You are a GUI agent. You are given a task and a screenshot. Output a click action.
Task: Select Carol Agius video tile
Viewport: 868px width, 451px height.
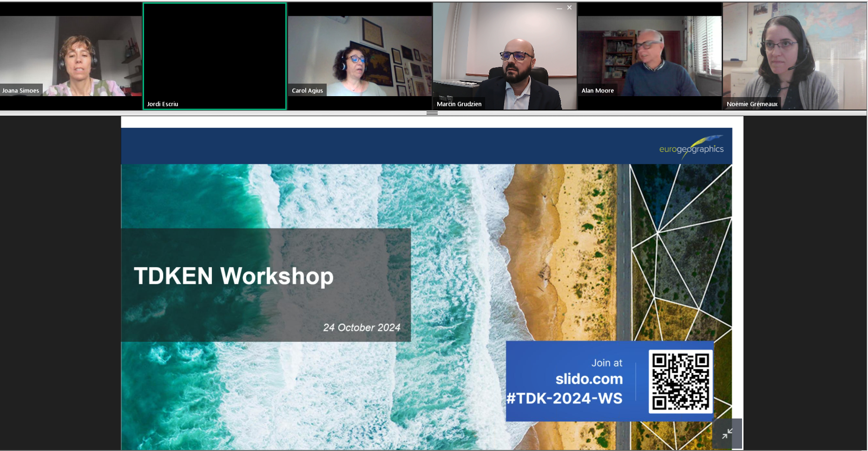pyautogui.click(x=360, y=56)
